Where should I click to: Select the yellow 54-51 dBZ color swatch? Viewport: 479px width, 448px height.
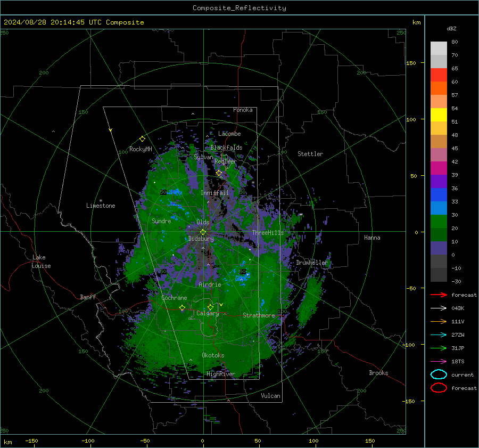(x=439, y=115)
